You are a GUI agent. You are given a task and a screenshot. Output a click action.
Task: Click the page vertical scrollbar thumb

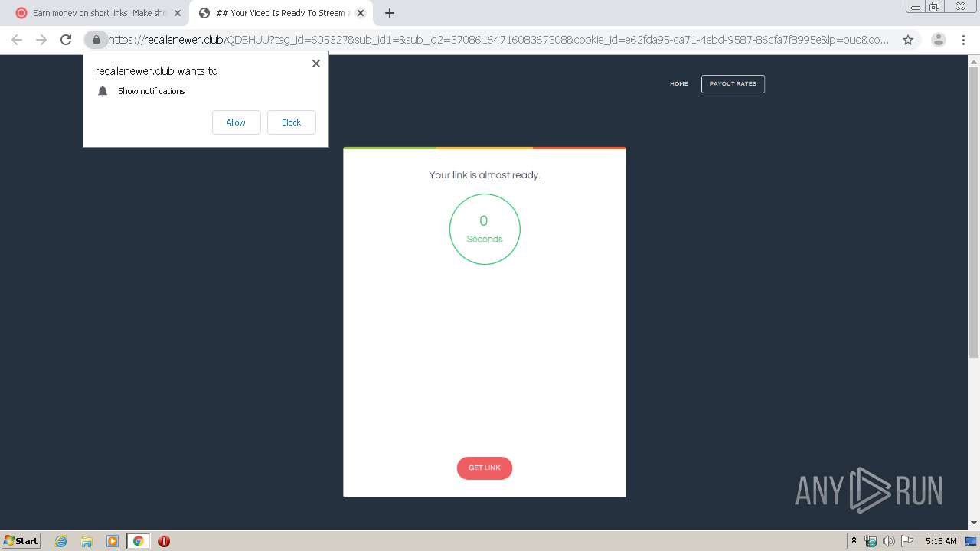coord(974,214)
